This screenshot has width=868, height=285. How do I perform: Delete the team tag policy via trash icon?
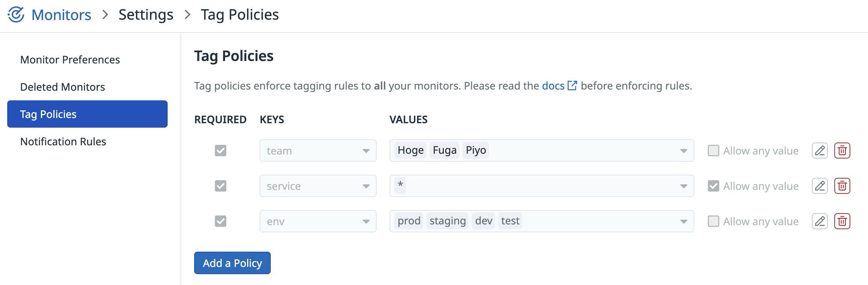pyautogui.click(x=842, y=151)
